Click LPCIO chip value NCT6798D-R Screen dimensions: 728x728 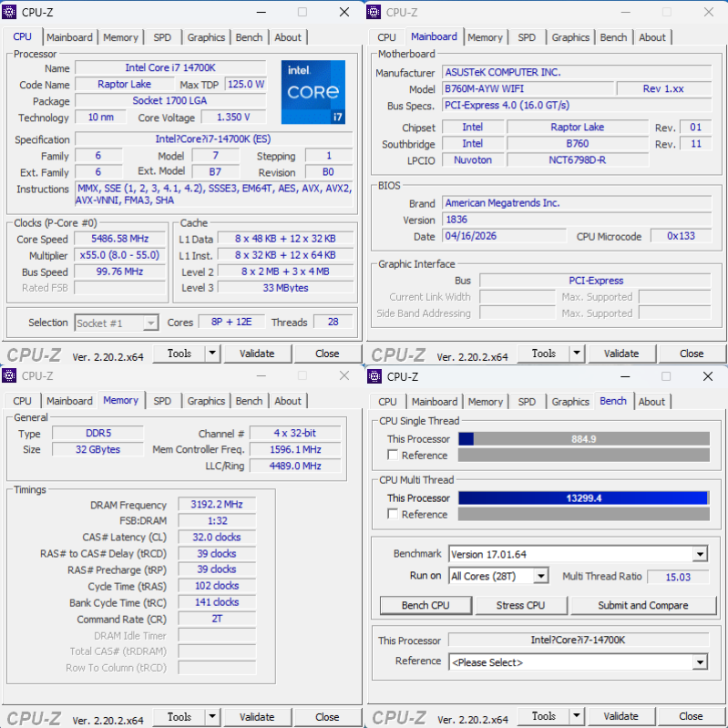[x=577, y=160]
